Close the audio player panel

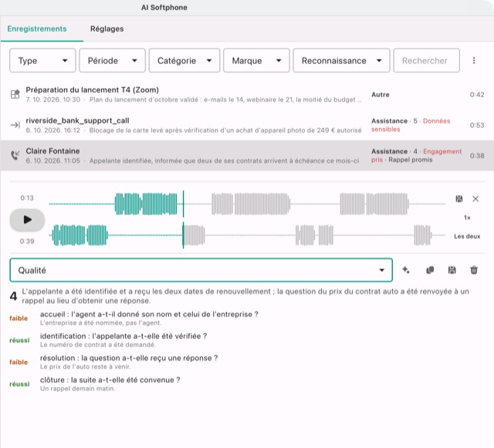[475, 199]
